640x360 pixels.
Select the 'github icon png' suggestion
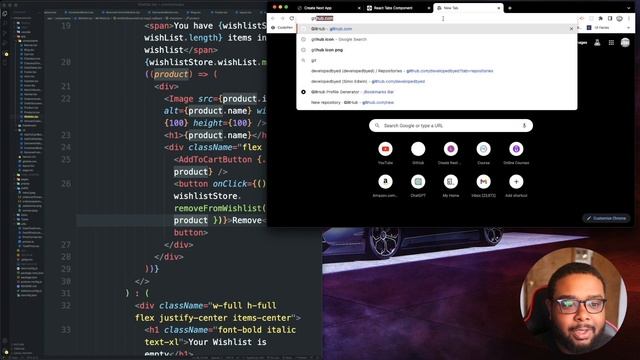(x=437, y=50)
